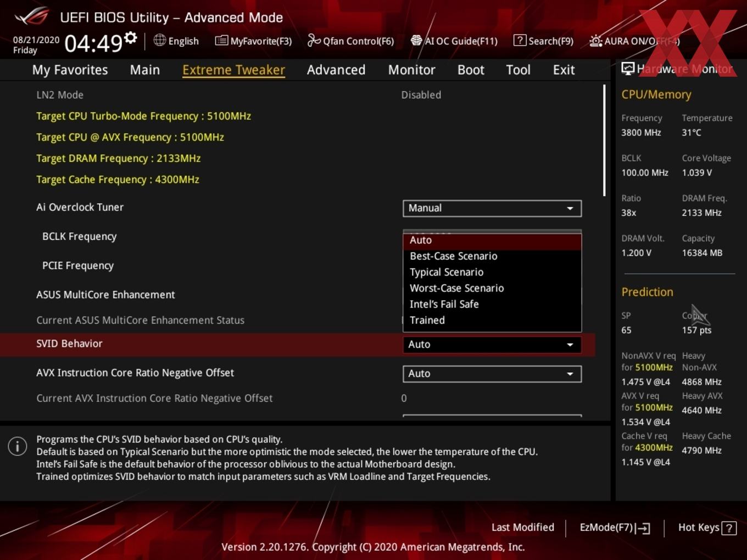Open the MyFavorite(F3) list icon

pos(221,41)
